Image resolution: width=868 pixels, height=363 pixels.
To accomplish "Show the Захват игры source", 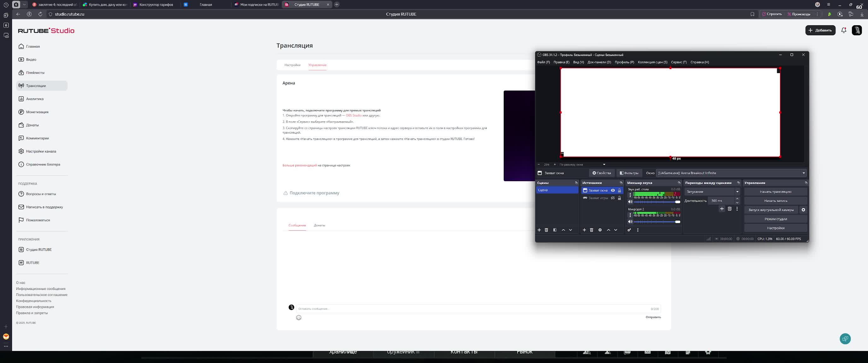I will point(613,198).
